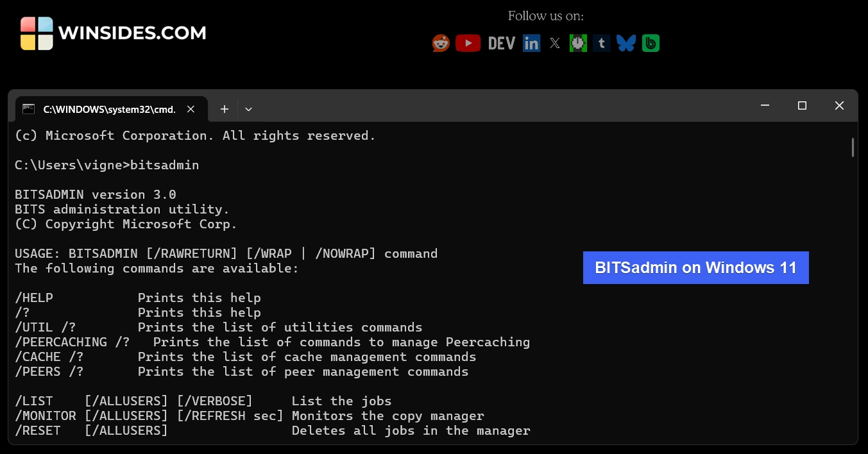The width and height of the screenshot is (868, 454).
Task: Click '(c) Microsoft Corporation. All rights reserved.'
Action: click(x=195, y=135)
